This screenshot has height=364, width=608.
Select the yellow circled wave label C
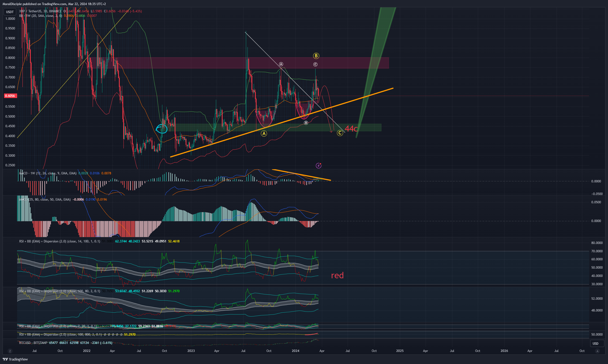[340, 133]
